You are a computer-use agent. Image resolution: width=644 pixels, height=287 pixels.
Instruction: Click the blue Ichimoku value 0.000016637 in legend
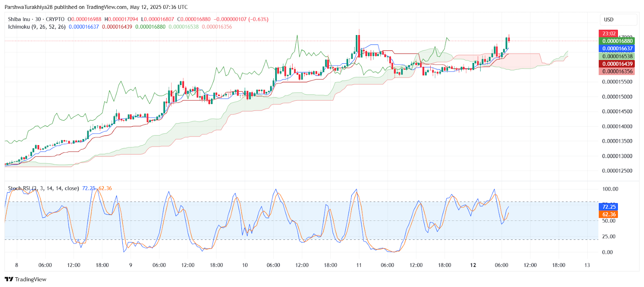84,27
